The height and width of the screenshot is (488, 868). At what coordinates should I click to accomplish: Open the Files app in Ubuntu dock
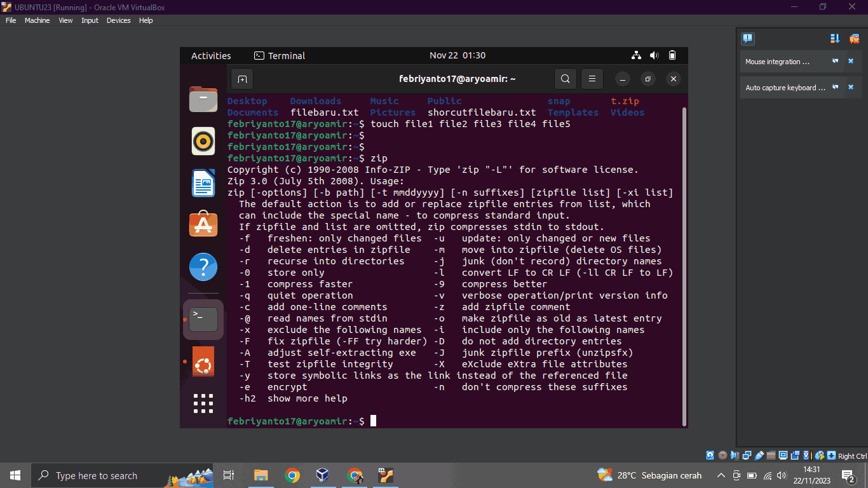click(x=203, y=100)
